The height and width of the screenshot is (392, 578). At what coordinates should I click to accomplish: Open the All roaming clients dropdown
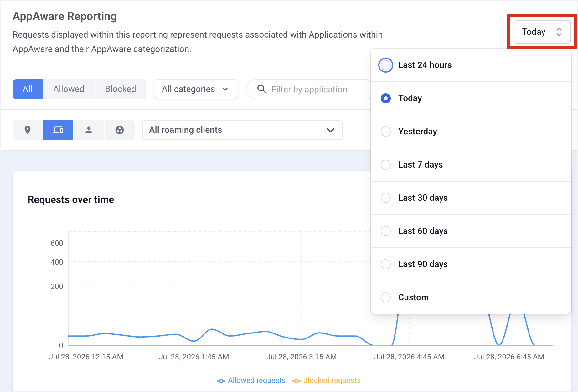[x=242, y=130]
